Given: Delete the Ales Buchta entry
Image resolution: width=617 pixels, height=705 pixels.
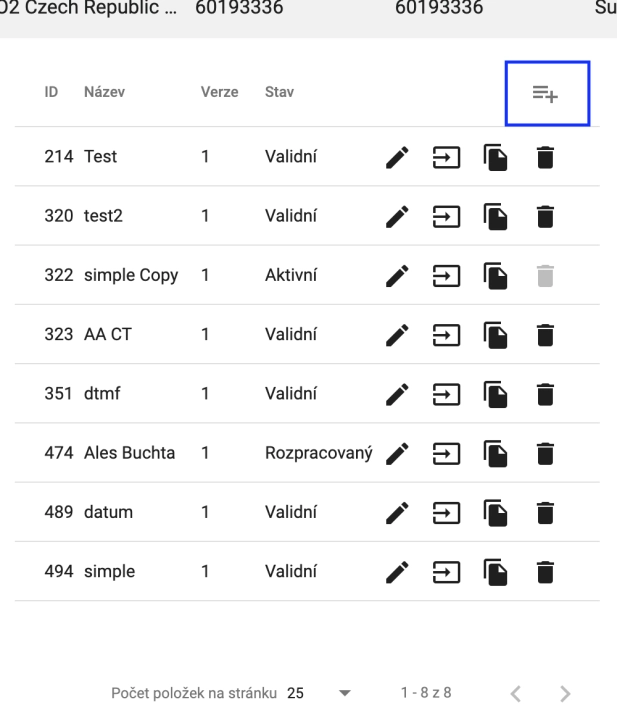Looking at the screenshot, I should [545, 453].
